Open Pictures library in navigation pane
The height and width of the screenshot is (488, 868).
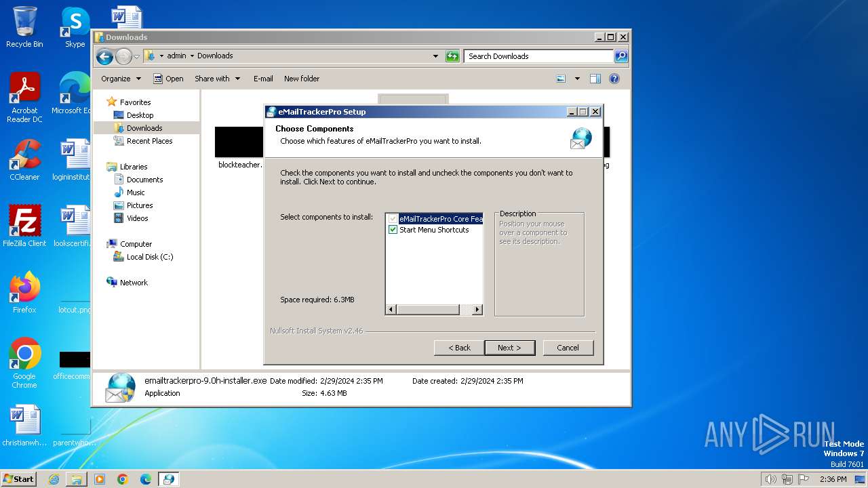[x=140, y=205]
